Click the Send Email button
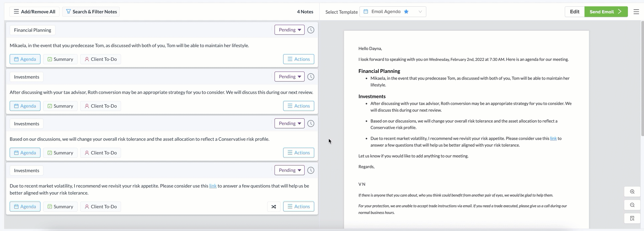The width and height of the screenshot is (644, 231). pos(606,12)
